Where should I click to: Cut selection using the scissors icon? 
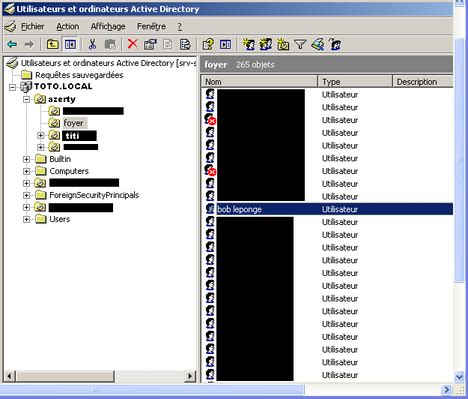(92, 44)
